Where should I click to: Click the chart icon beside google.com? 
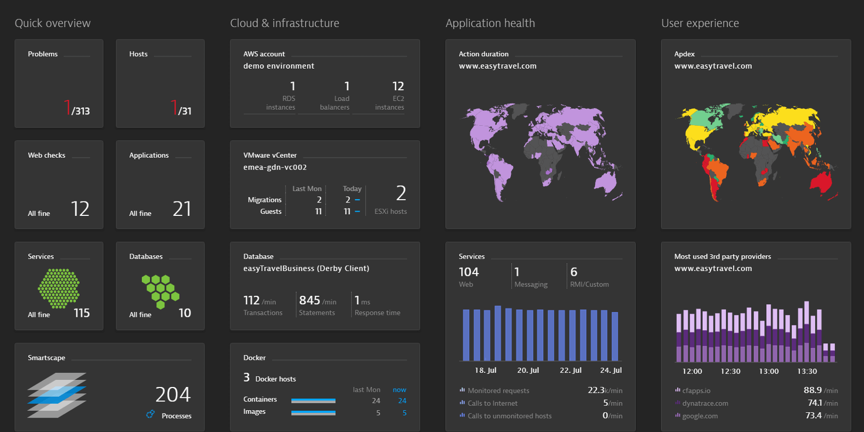tap(677, 416)
